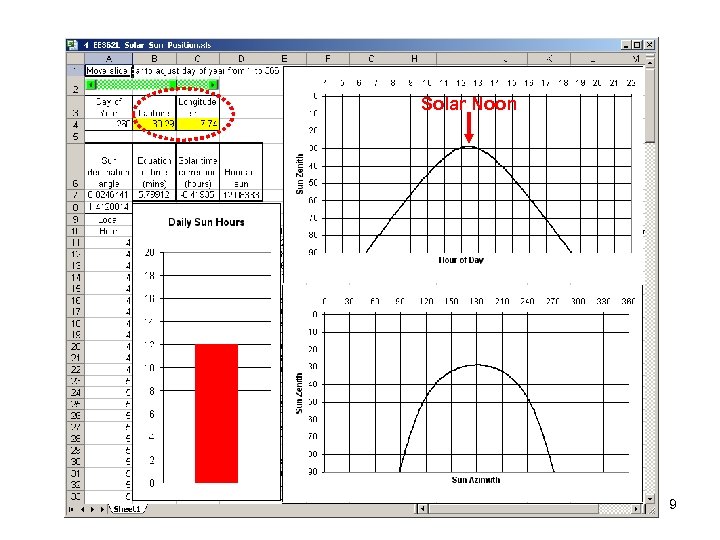Go to previous sheet tab arrow
The height and width of the screenshot is (540, 720).
click(x=82, y=509)
